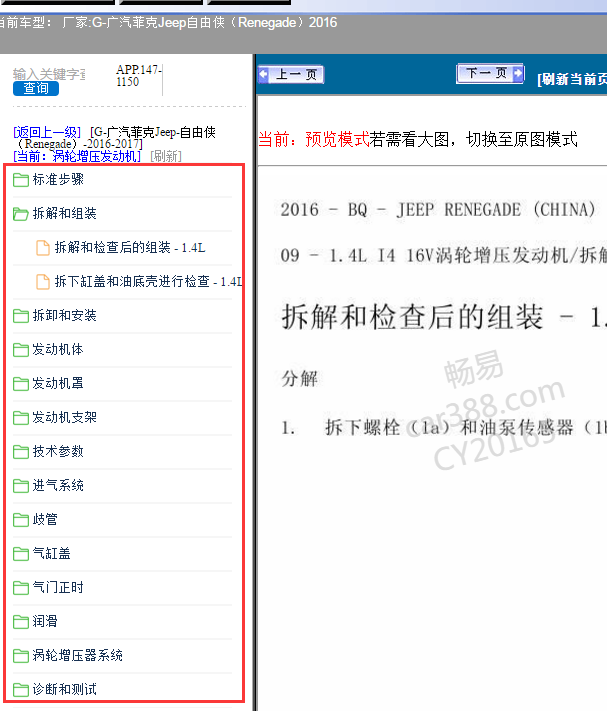Go to next page with 下一页

coord(490,73)
